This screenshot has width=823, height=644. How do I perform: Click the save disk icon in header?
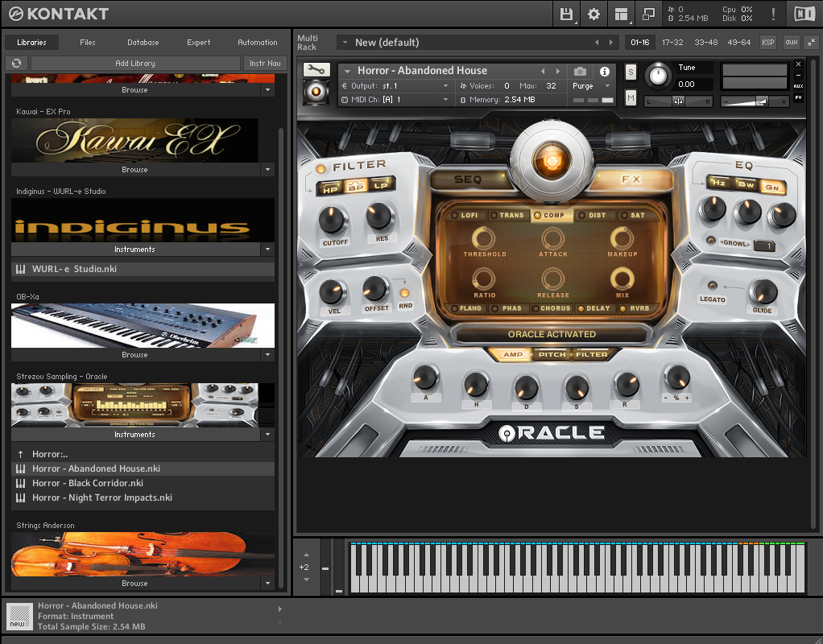click(566, 14)
